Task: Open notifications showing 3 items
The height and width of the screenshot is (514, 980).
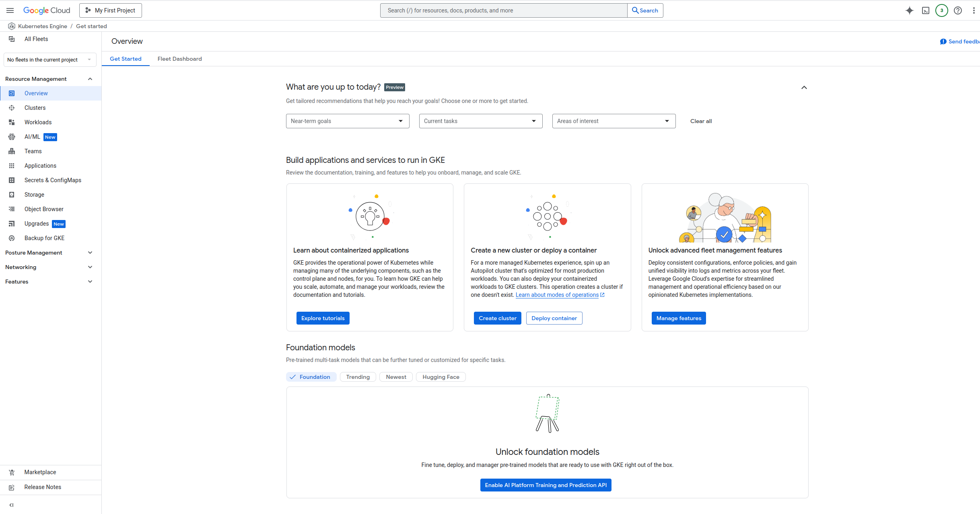Action: (941, 10)
